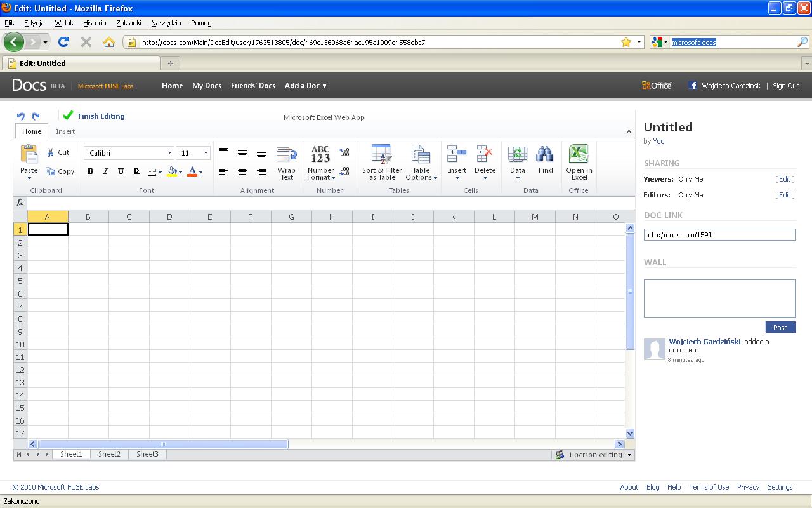Expand the Add a Doc menu
The width and height of the screenshot is (812, 508).
tap(306, 86)
